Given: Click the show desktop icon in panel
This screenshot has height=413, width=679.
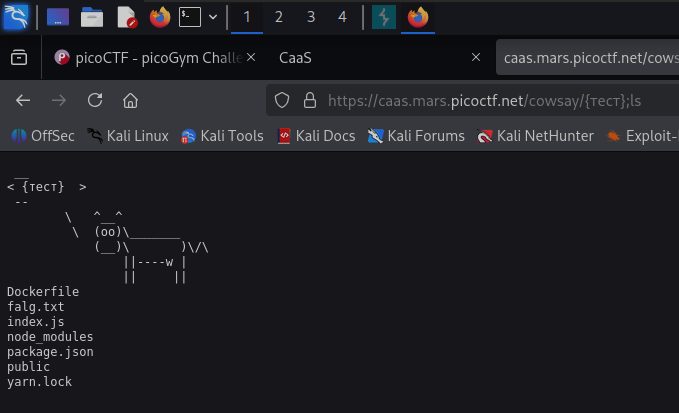Looking at the screenshot, I should pyautogui.click(x=58, y=17).
